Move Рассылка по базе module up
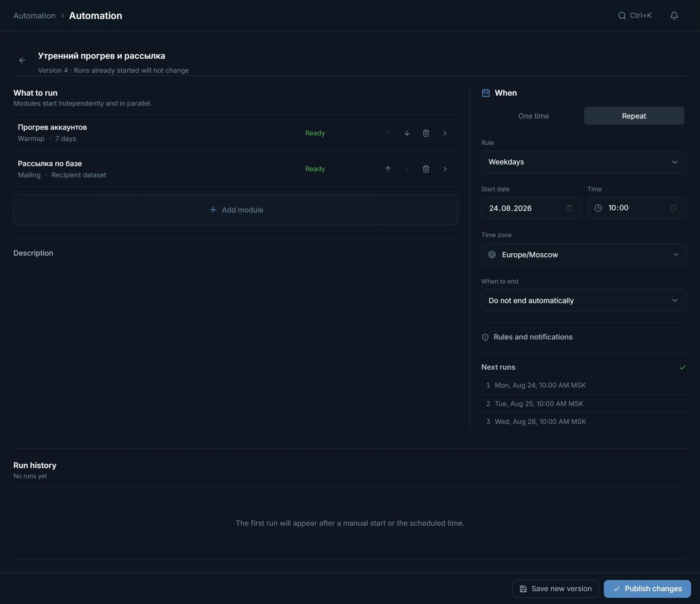The width and height of the screenshot is (700, 604). tap(388, 169)
